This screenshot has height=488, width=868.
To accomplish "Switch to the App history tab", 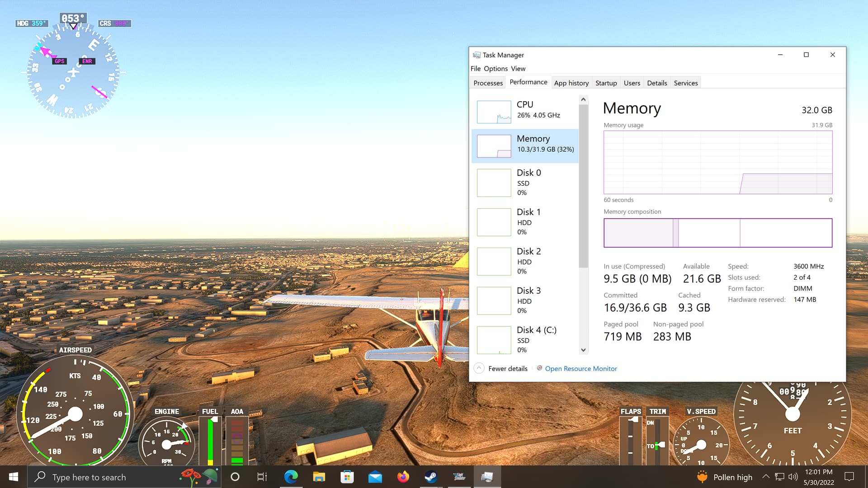I will pos(571,83).
